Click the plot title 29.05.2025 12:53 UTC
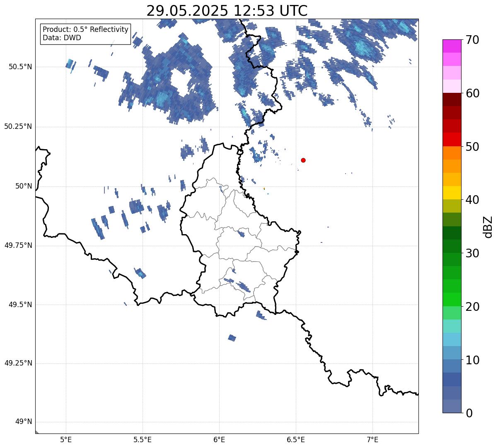The height and width of the screenshot is (448, 498). pos(227,10)
